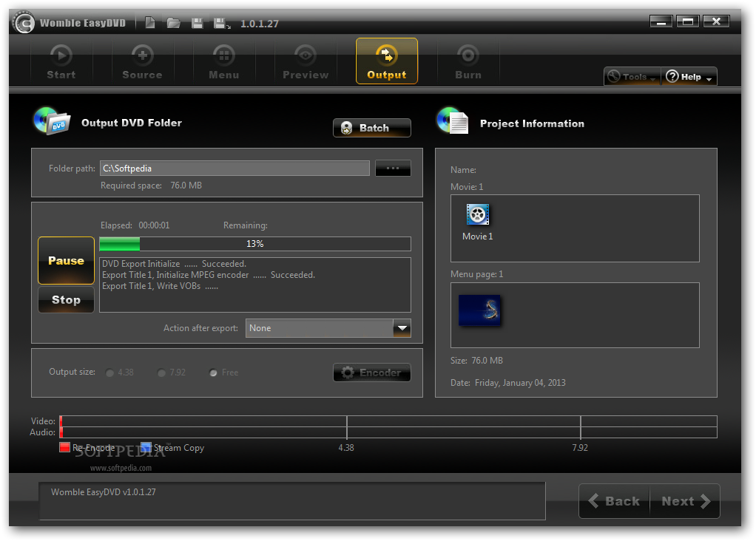Click the 'Movie: 1' label

click(467, 186)
